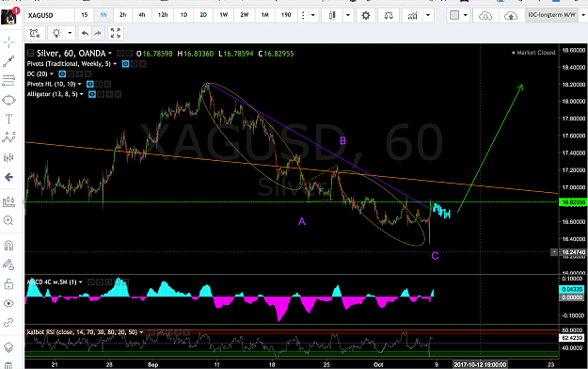The height and width of the screenshot is (369, 588).
Task: Remove the Pivots Traditional Weekly indicator with X
Action: click(143, 64)
